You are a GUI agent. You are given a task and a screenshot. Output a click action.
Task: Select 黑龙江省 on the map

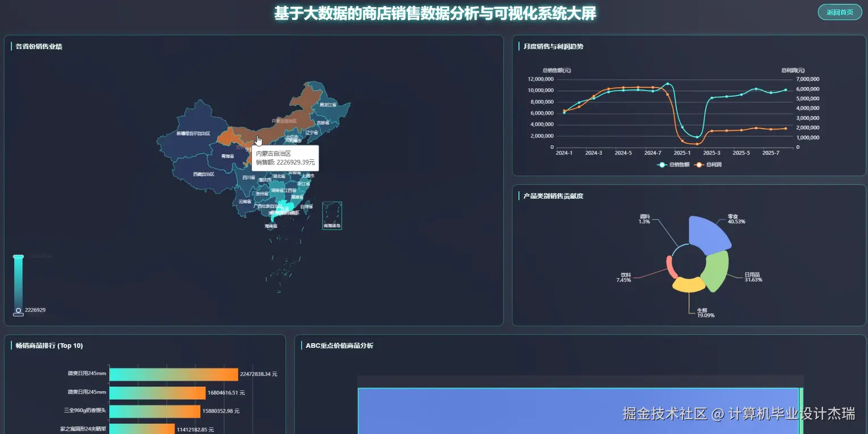328,104
